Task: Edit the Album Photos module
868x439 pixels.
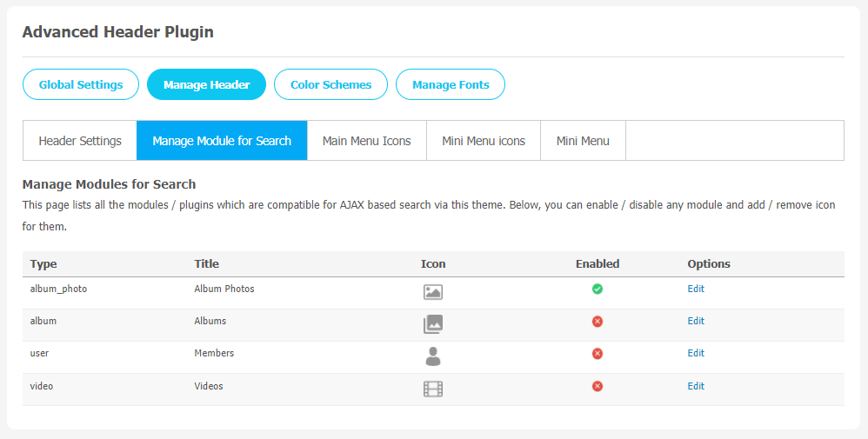Action: 696,289
